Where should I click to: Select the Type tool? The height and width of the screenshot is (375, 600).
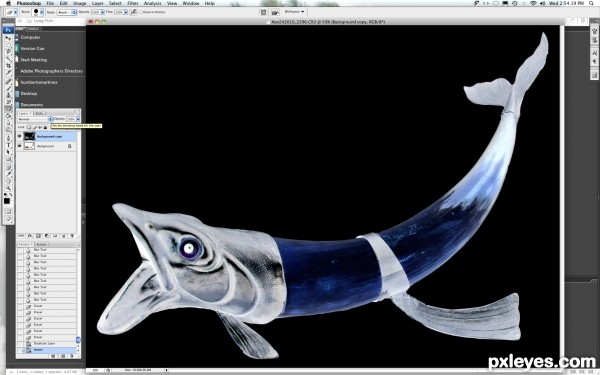coord(8,145)
